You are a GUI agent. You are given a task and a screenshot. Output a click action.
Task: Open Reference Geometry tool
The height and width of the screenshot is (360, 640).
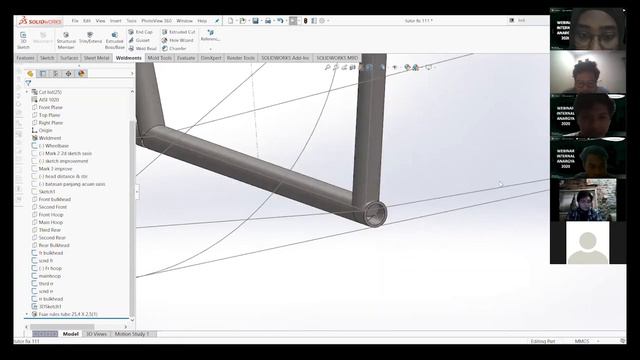point(210,35)
